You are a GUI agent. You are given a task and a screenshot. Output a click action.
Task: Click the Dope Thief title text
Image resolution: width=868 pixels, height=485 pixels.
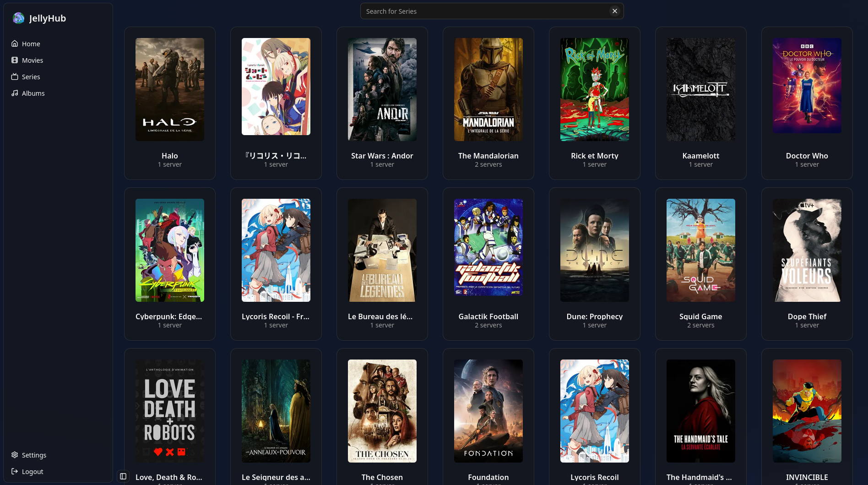[x=807, y=316]
